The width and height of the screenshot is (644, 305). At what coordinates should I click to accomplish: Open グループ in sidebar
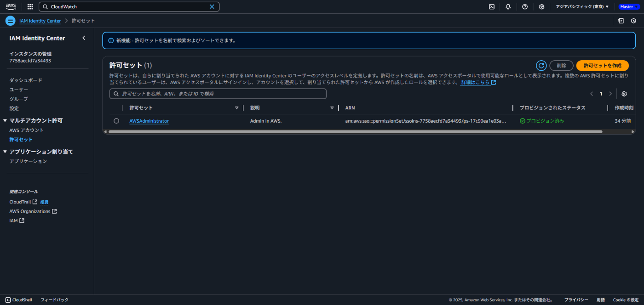[19, 99]
